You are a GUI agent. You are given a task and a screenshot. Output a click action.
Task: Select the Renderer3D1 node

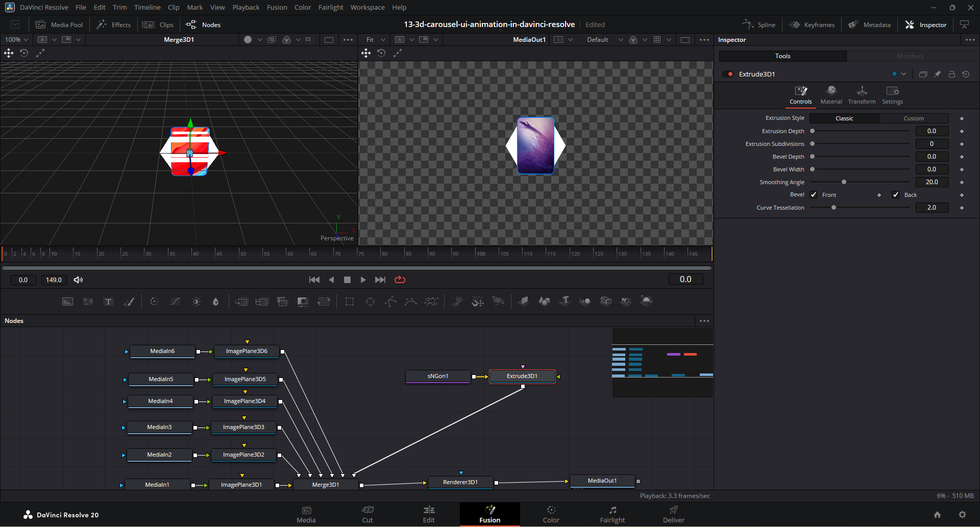[x=460, y=482]
